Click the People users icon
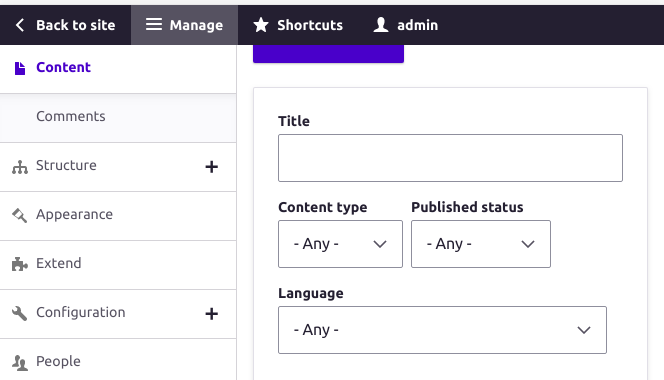Image resolution: width=664 pixels, height=380 pixels. click(x=19, y=363)
